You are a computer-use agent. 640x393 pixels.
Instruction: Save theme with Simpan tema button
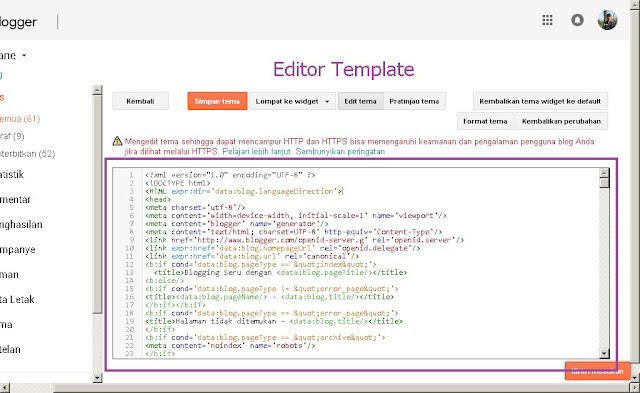click(217, 101)
